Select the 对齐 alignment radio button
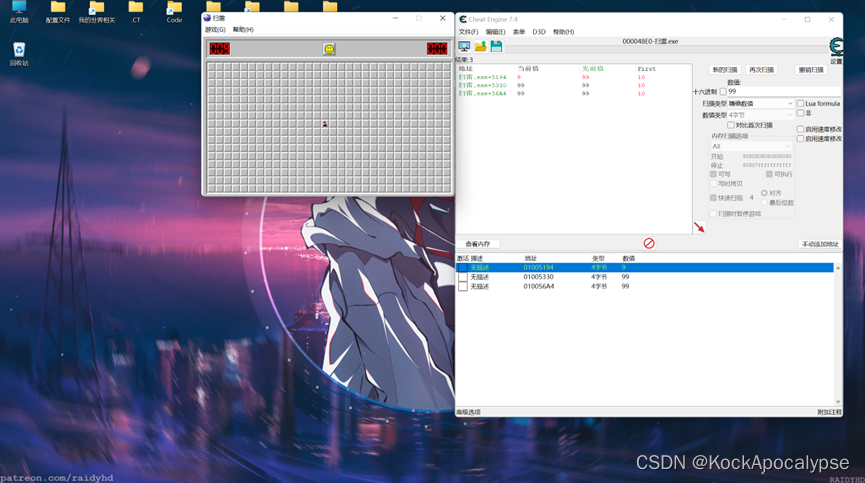 point(764,193)
